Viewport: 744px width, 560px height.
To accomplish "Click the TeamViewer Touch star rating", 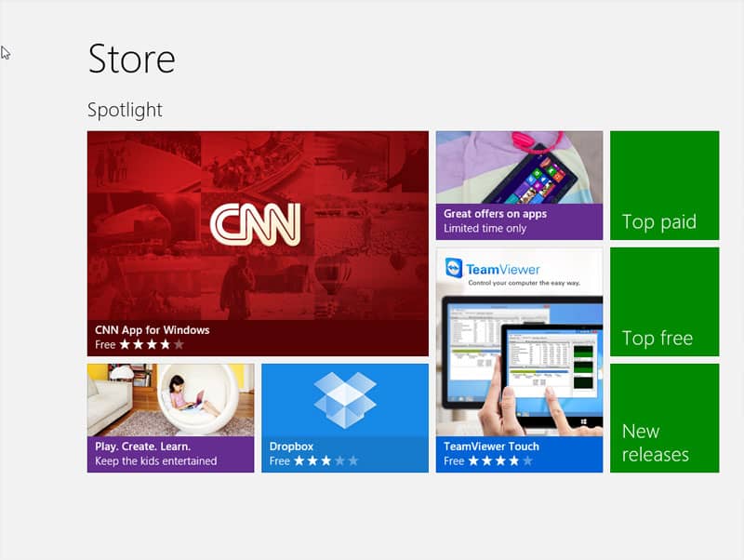I will [500, 460].
